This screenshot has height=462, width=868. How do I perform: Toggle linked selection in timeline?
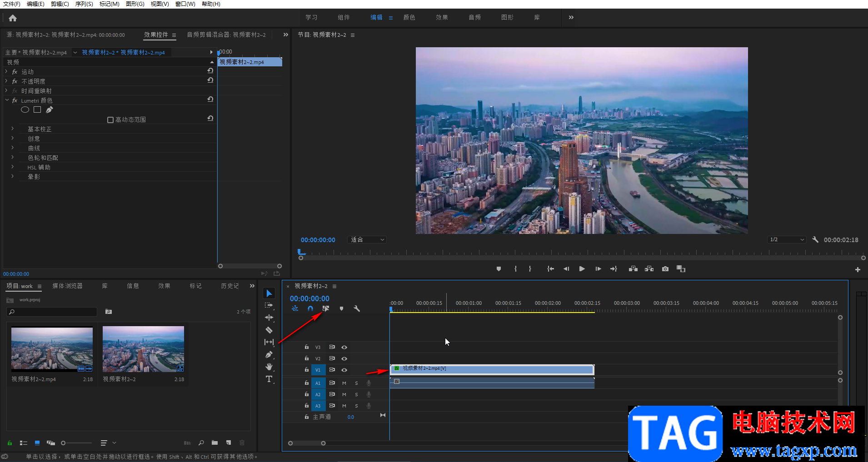326,308
